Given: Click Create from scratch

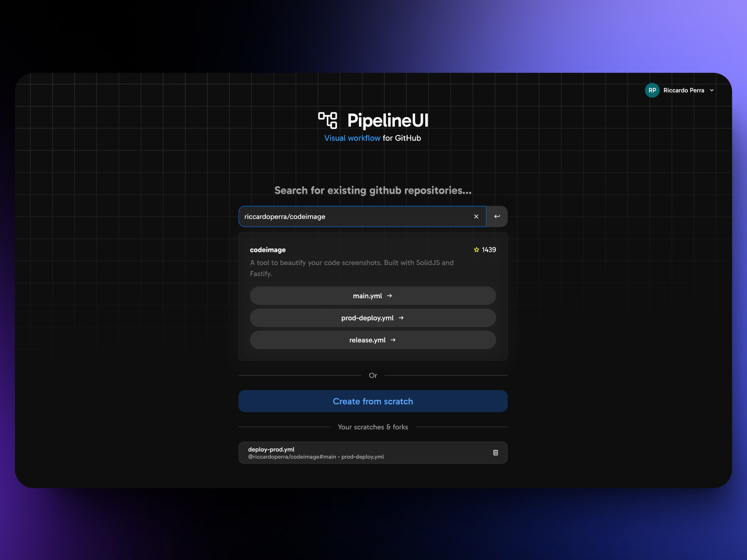Looking at the screenshot, I should pos(373,401).
